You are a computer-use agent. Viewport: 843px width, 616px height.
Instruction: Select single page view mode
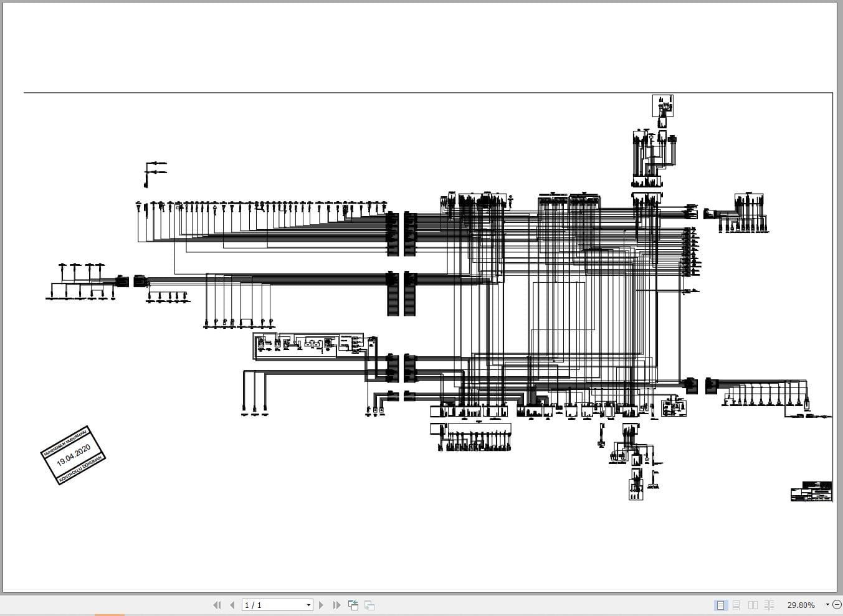(x=720, y=605)
